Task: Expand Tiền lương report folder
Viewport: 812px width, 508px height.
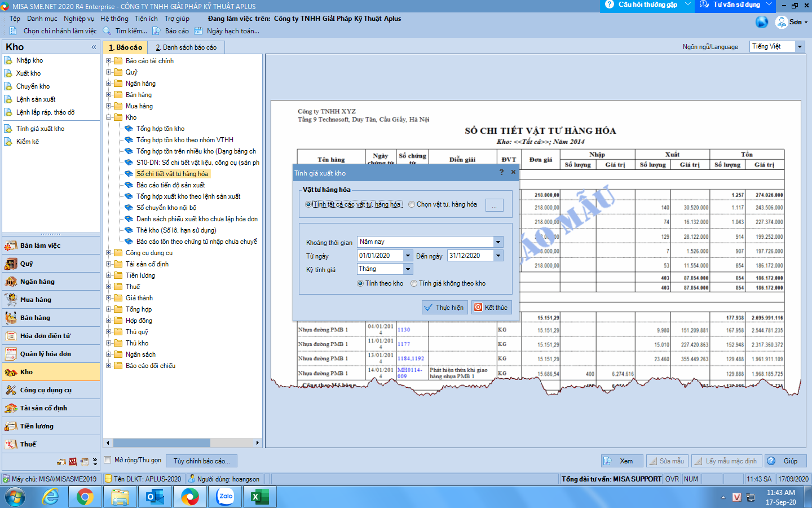Action: 109,275
